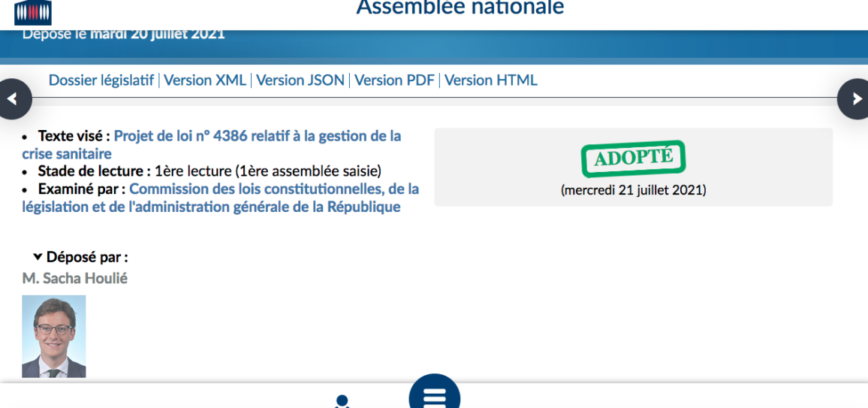Click the Examiné par label
Screen dimensions: 868x408
(82, 189)
